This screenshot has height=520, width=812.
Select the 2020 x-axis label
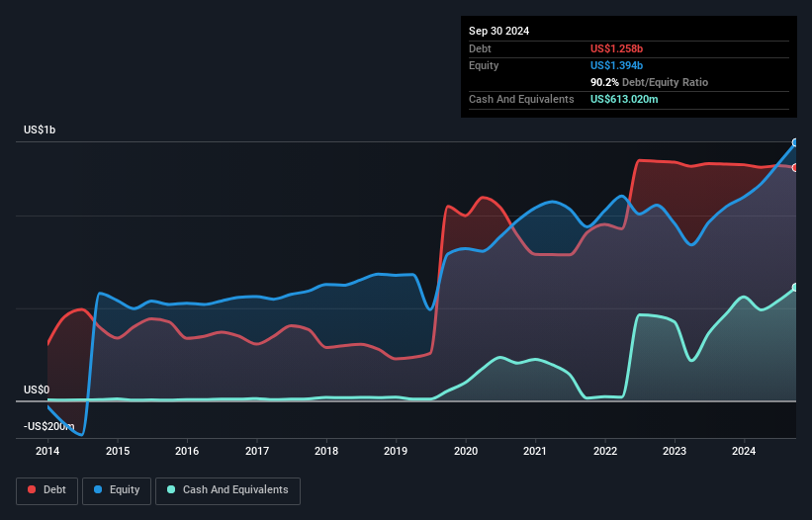pos(466,451)
